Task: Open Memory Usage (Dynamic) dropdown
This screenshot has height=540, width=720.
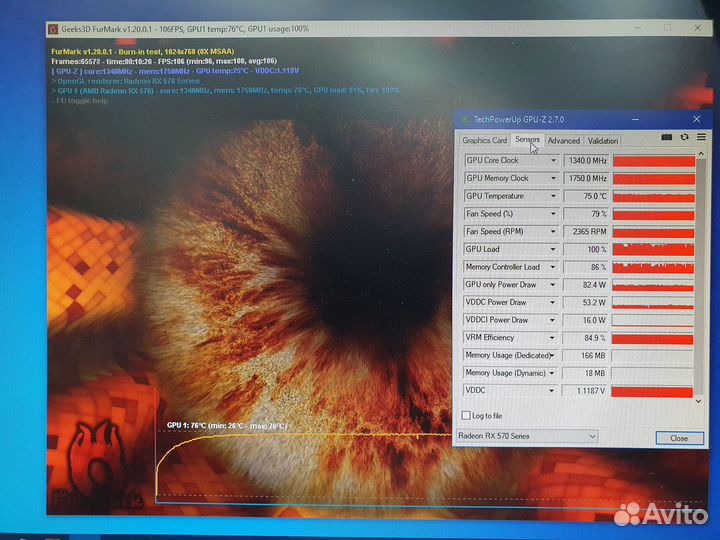Action: (552, 373)
